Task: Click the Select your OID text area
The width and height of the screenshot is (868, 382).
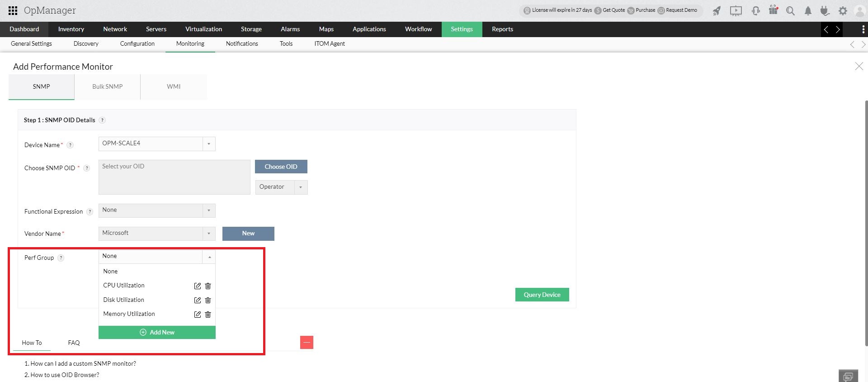Action: click(x=175, y=177)
